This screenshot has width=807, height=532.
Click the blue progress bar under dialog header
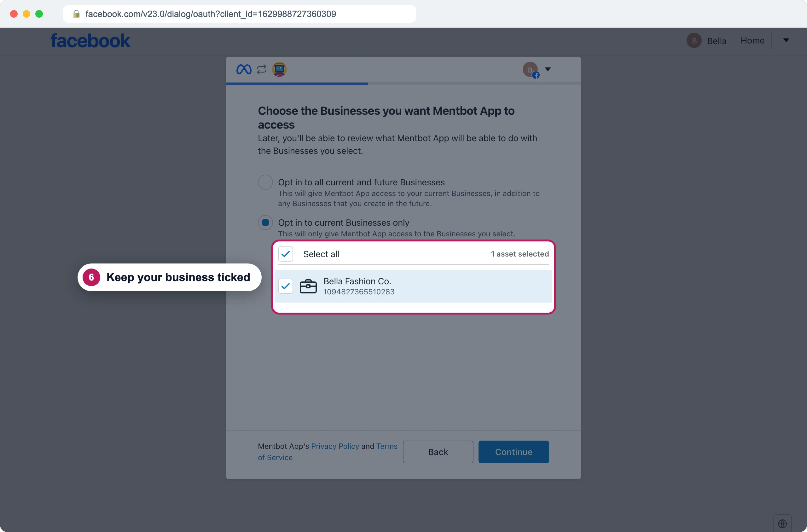(297, 84)
